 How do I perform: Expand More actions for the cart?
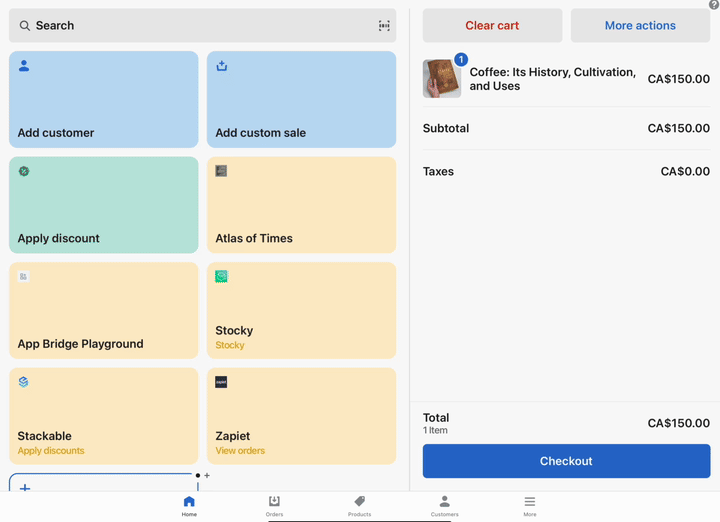point(640,26)
